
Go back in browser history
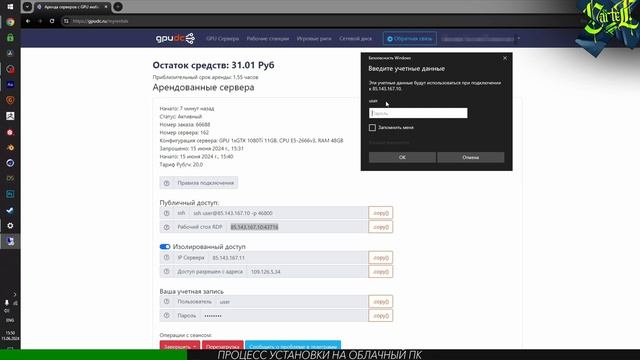(28, 21)
